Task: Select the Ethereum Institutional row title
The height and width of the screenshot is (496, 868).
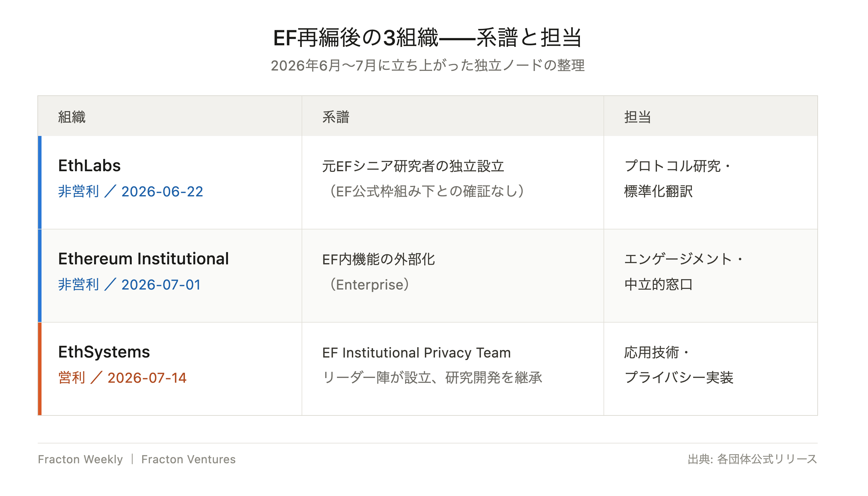Action: (x=143, y=259)
